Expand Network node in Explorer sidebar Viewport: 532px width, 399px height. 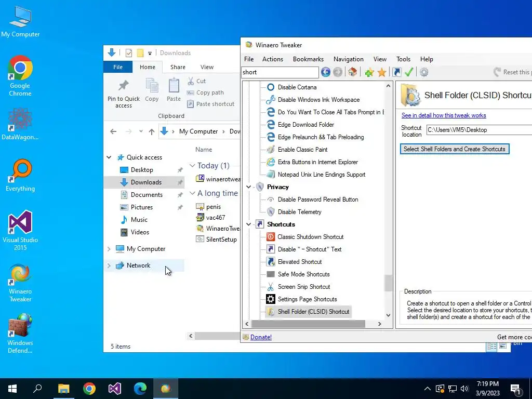point(109,265)
